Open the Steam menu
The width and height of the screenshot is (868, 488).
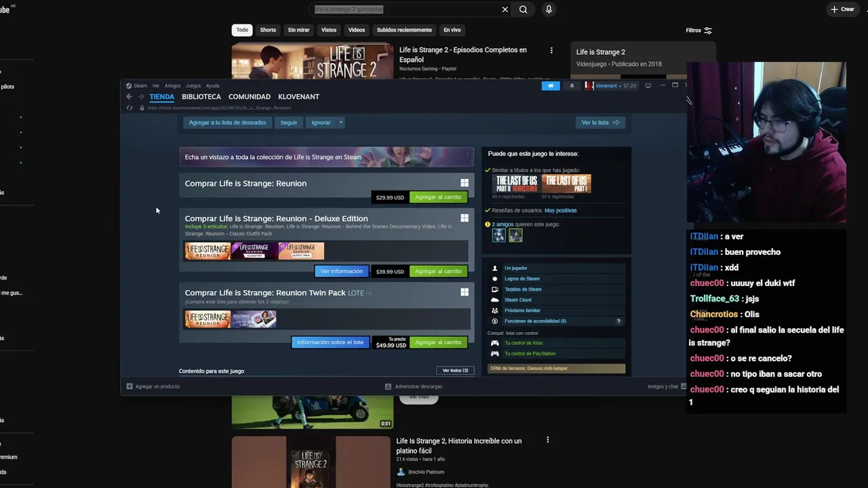tap(140, 86)
